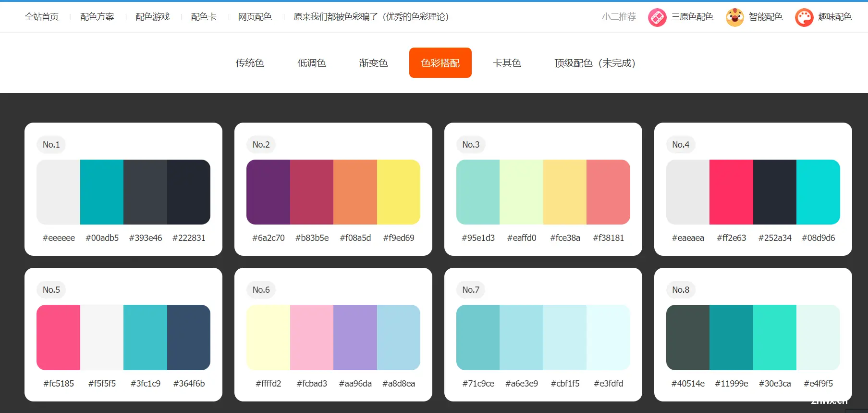Pick the #ff2e63 swatch in No.4
This screenshot has width=868, height=413.
731,192
